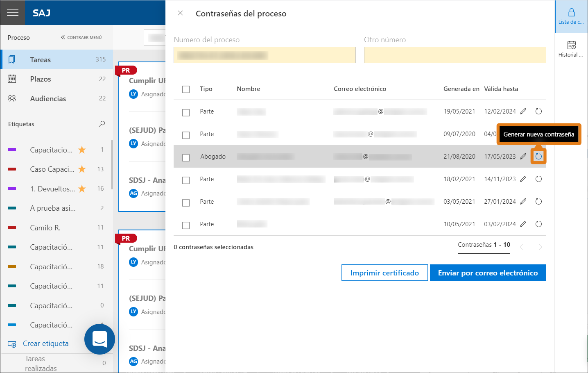Click the Etiquetas search magnifier
The height and width of the screenshot is (373, 588).
[x=102, y=124]
